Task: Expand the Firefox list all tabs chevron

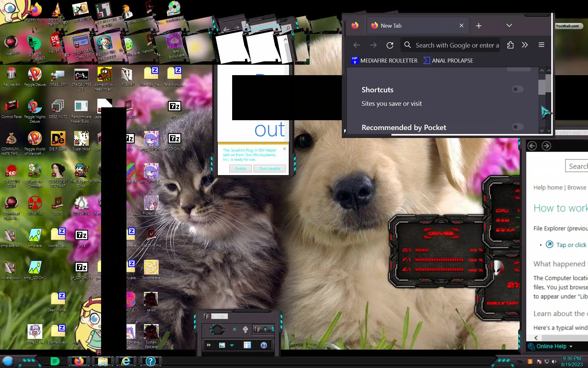Action: (509, 25)
